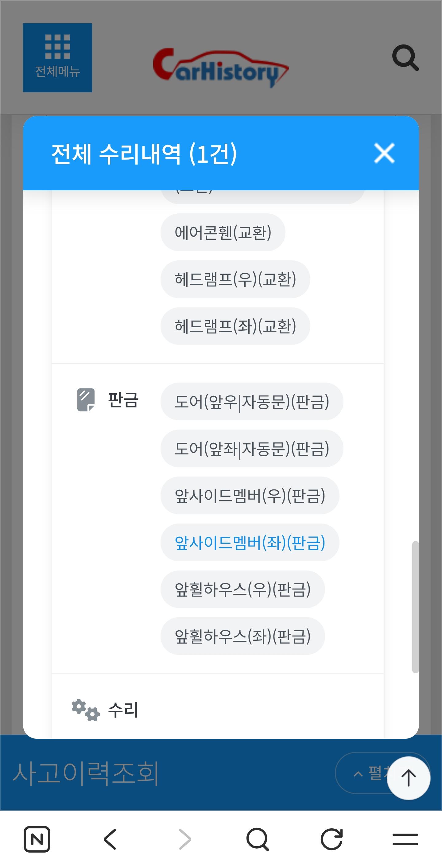The width and height of the screenshot is (442, 868).
Task: Select the 헤드램프(우)(교환) chip
Action: coord(235,279)
